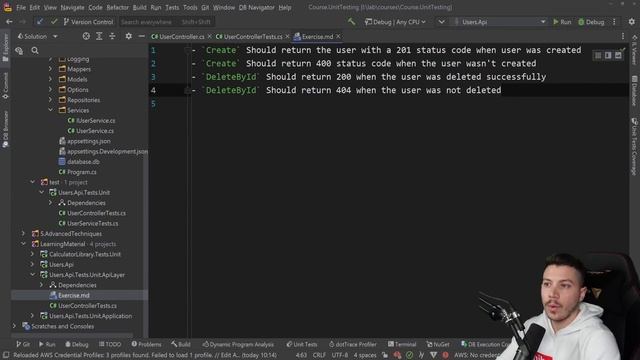This screenshot has width=640, height=360.
Task: Click the build hammer icon
Action: click(x=351, y=22)
